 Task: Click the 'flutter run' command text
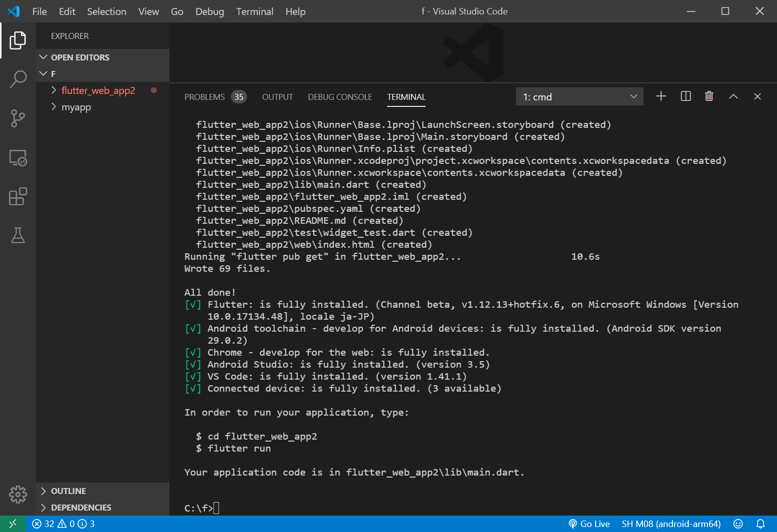239,448
